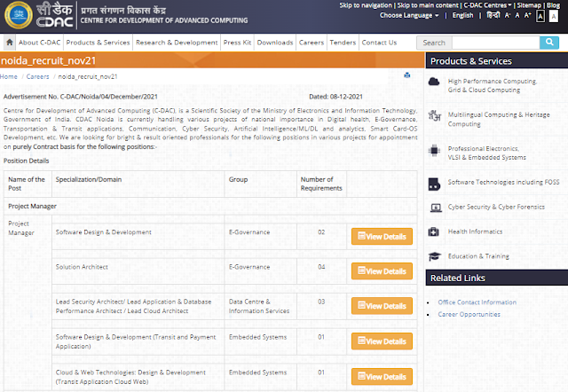
Task: View Details for Software Design & Development E-Governance
Action: click(382, 237)
